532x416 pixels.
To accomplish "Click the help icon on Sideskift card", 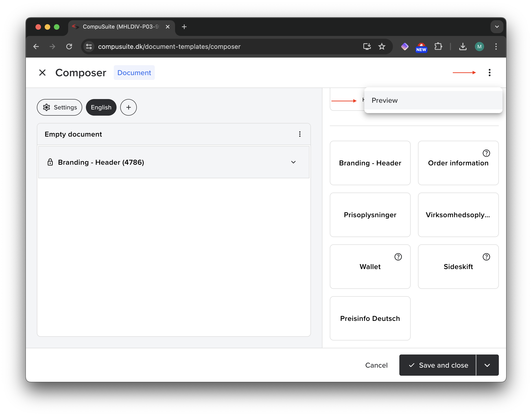I will pyautogui.click(x=486, y=257).
